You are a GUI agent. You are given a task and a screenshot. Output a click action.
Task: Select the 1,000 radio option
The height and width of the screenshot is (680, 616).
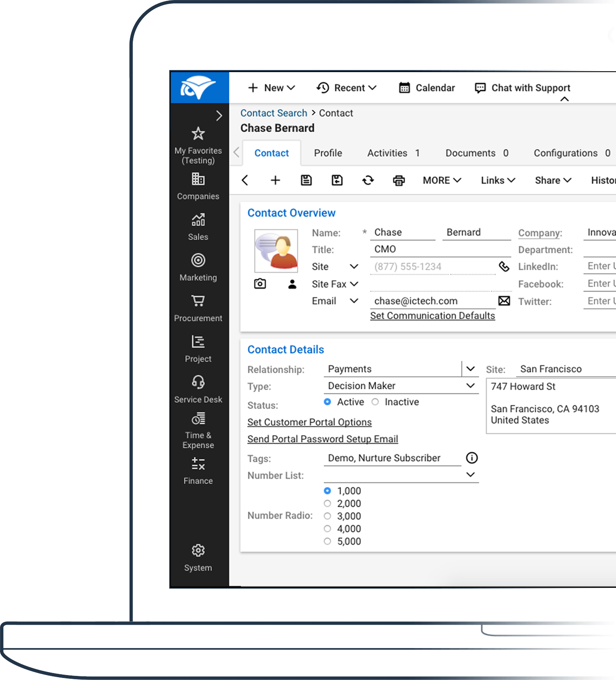pyautogui.click(x=327, y=491)
